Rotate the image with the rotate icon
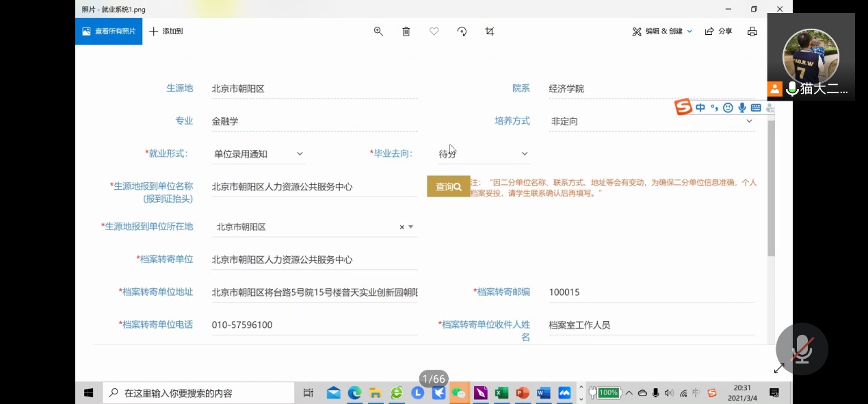 pyautogui.click(x=462, y=31)
